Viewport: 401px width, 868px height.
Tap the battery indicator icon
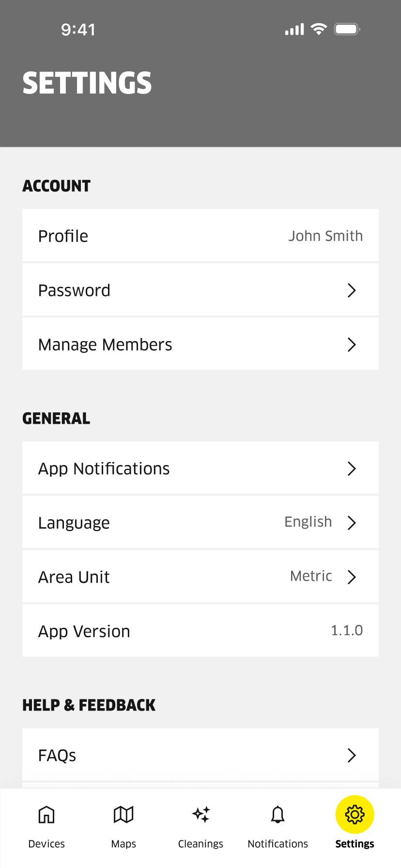pyautogui.click(x=347, y=29)
